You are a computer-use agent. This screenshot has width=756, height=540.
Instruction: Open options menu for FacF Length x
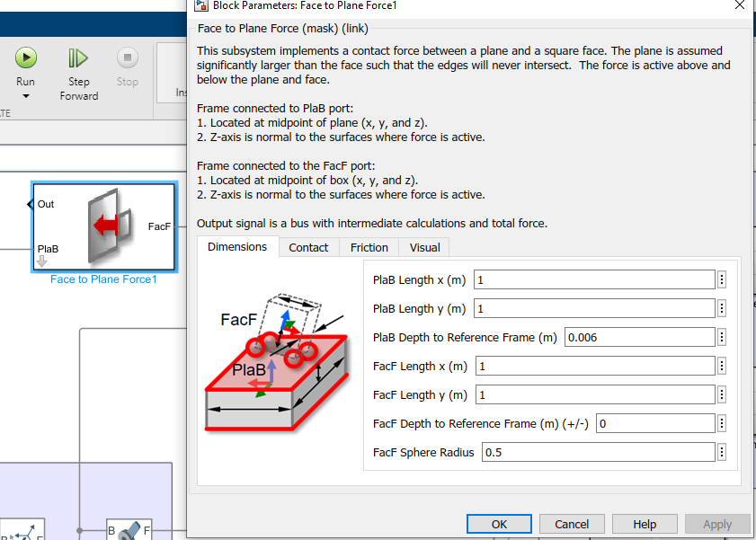point(722,366)
